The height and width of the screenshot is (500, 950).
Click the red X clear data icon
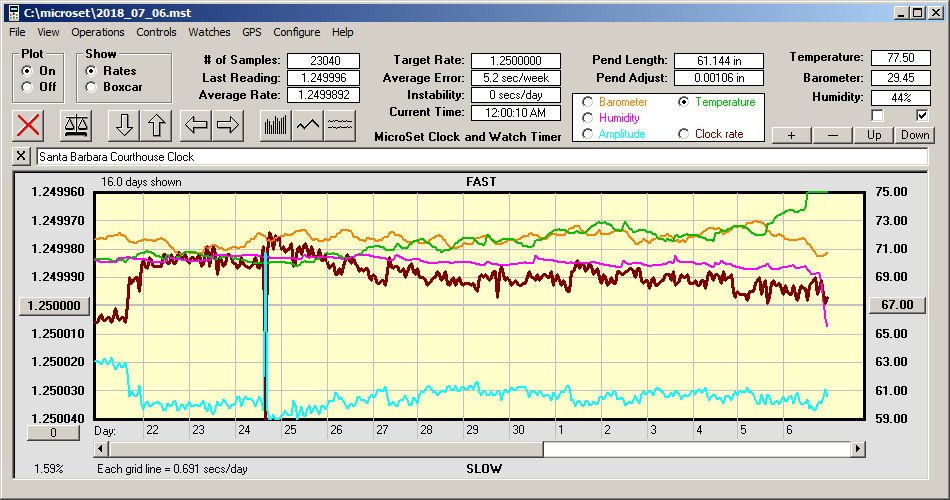coord(28,125)
